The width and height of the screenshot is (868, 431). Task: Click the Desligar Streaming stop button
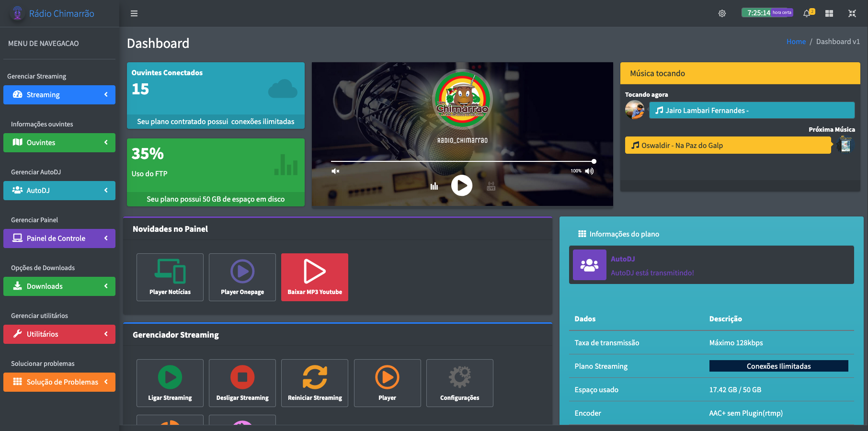[242, 383]
